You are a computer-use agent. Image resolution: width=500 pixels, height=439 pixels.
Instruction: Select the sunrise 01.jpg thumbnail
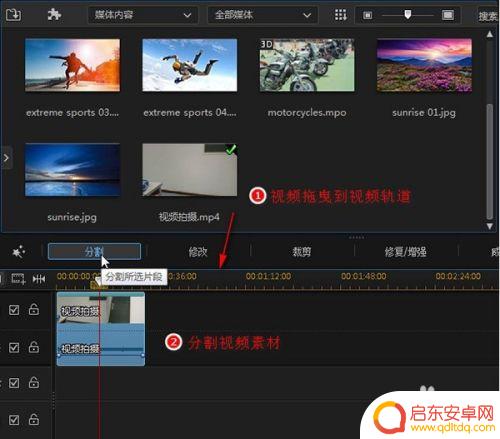(424, 65)
